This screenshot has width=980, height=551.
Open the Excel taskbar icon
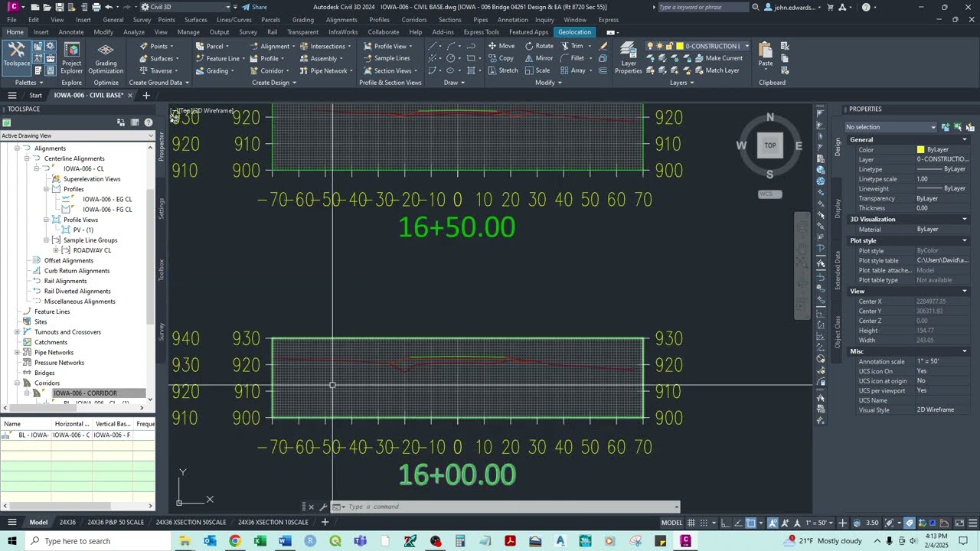pyautogui.click(x=260, y=541)
